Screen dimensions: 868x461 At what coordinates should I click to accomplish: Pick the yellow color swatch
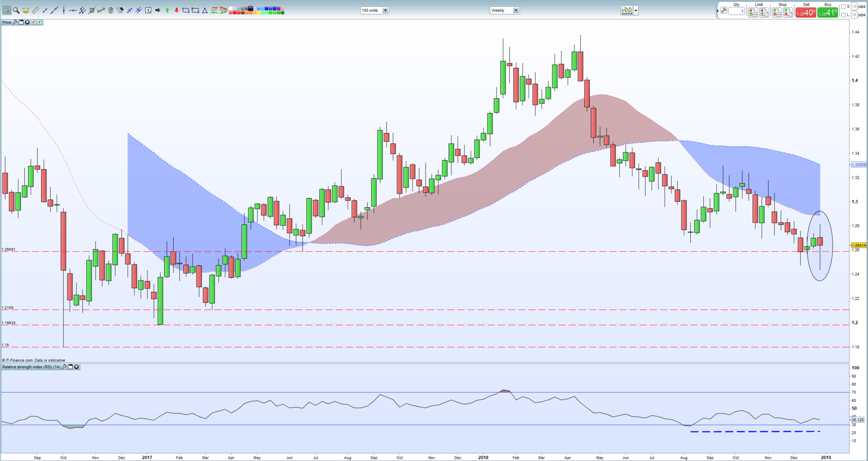259,12
